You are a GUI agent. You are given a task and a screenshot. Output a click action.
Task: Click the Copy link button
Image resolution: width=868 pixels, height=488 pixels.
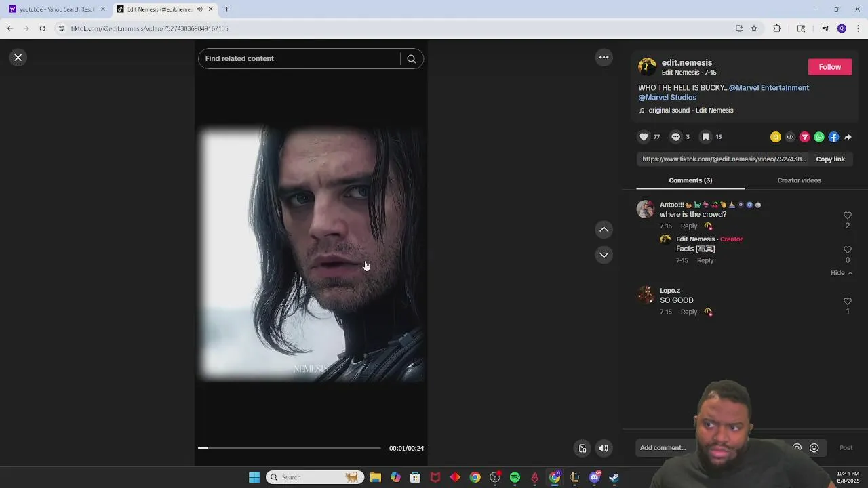pyautogui.click(x=830, y=159)
